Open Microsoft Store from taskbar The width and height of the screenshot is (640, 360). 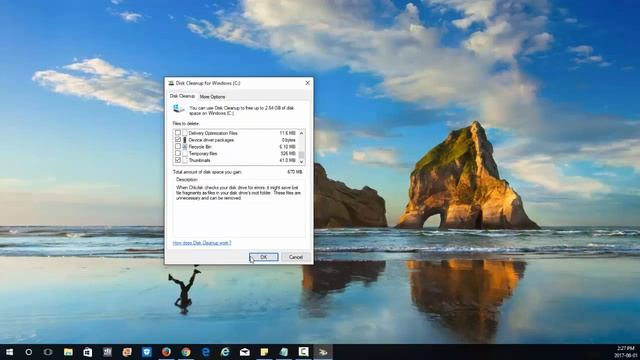click(x=88, y=352)
